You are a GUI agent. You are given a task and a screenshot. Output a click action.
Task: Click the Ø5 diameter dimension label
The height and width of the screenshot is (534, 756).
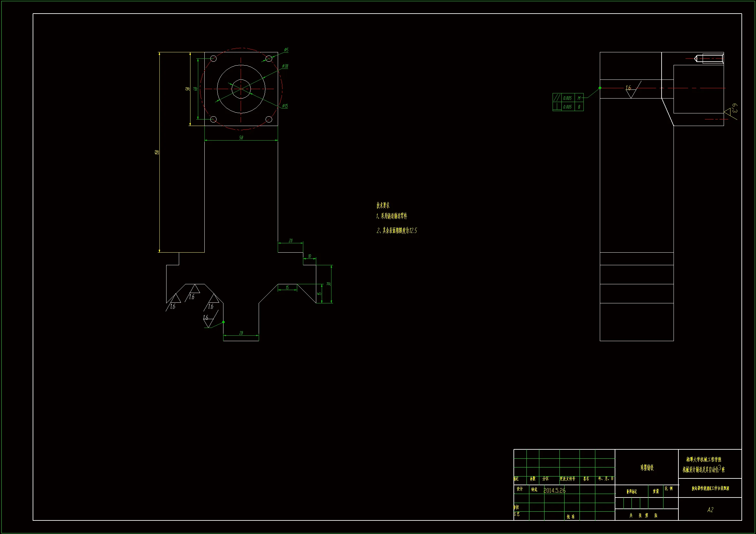click(286, 50)
